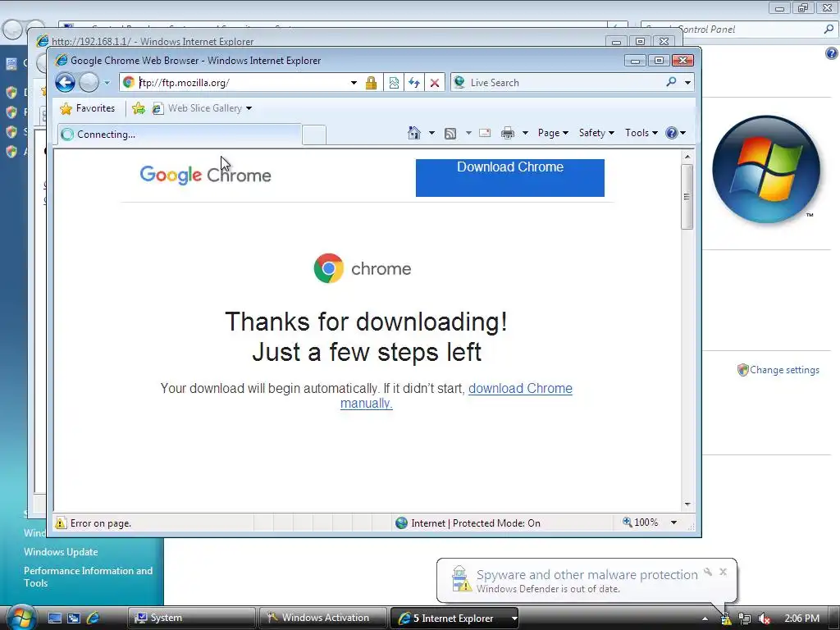Click the Home icon in the command bar
Viewport: 840px width, 630px height.
click(414, 133)
